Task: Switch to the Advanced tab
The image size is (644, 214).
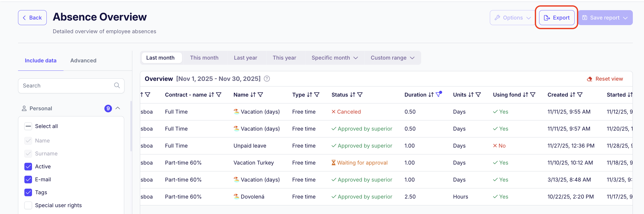Action: pos(83,61)
